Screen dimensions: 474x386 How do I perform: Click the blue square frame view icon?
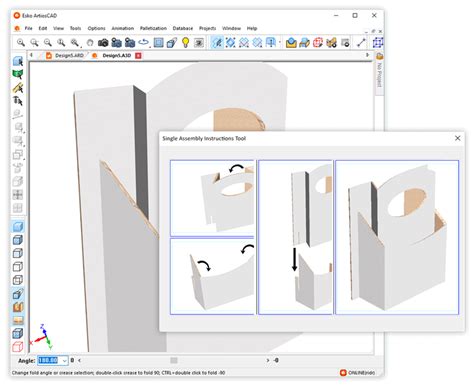(x=158, y=43)
